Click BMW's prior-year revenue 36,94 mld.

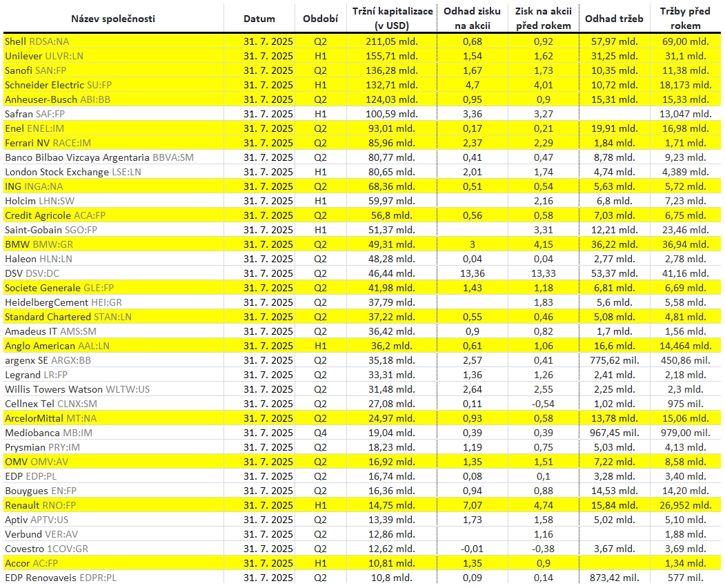click(685, 244)
